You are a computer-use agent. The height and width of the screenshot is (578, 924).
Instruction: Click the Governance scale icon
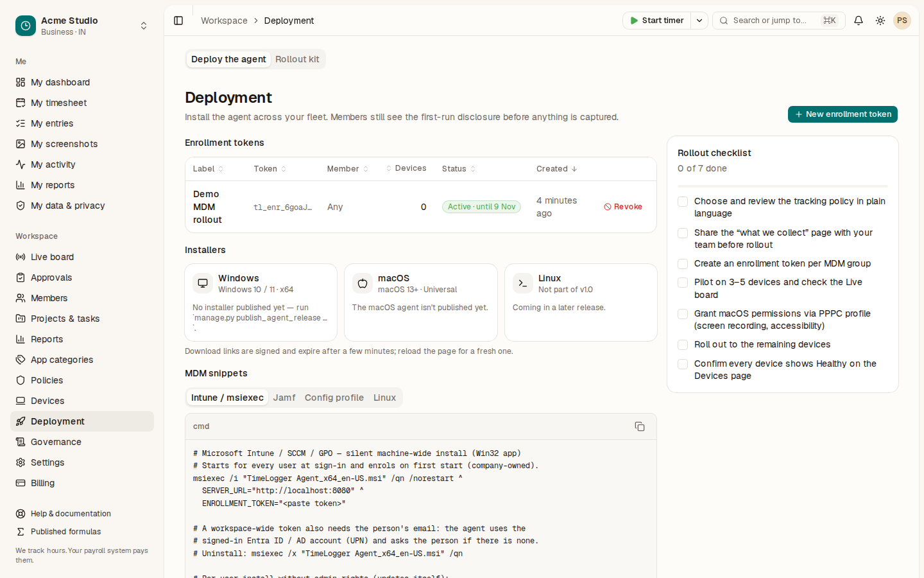[x=21, y=442]
